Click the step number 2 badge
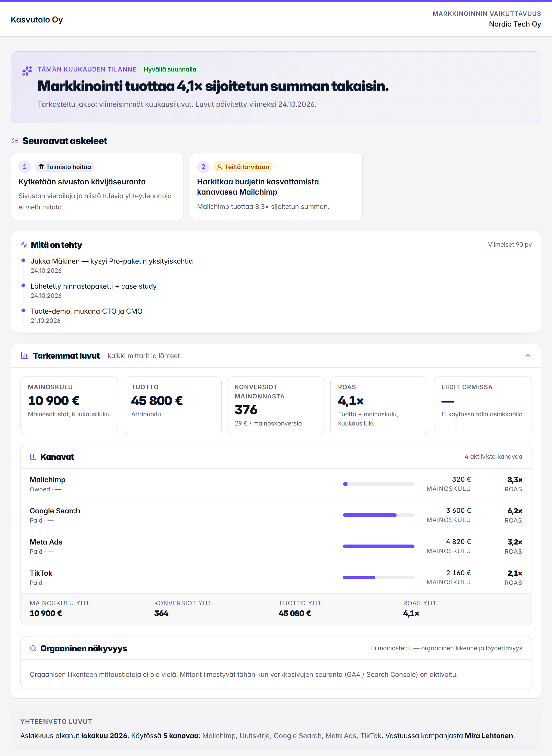Viewport: 552px width, 756px height. pyautogui.click(x=203, y=167)
